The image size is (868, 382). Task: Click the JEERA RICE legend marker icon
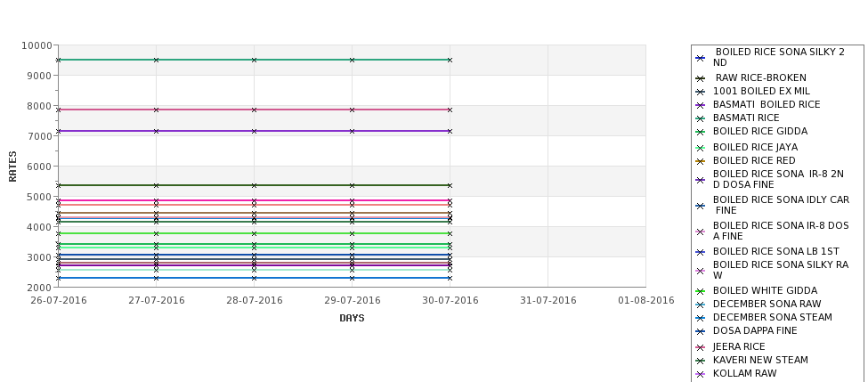tap(701, 347)
